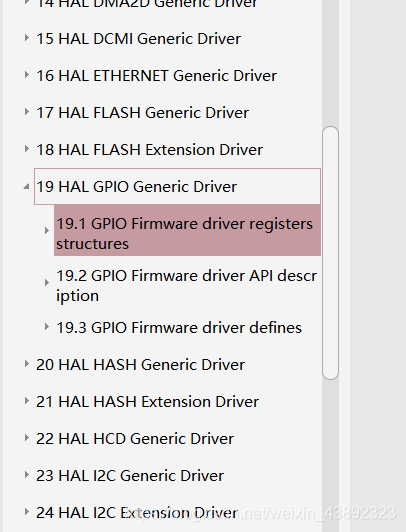The height and width of the screenshot is (532, 406).
Task: Select 19.2 GPIO Firmware driver API description
Action: (x=187, y=285)
